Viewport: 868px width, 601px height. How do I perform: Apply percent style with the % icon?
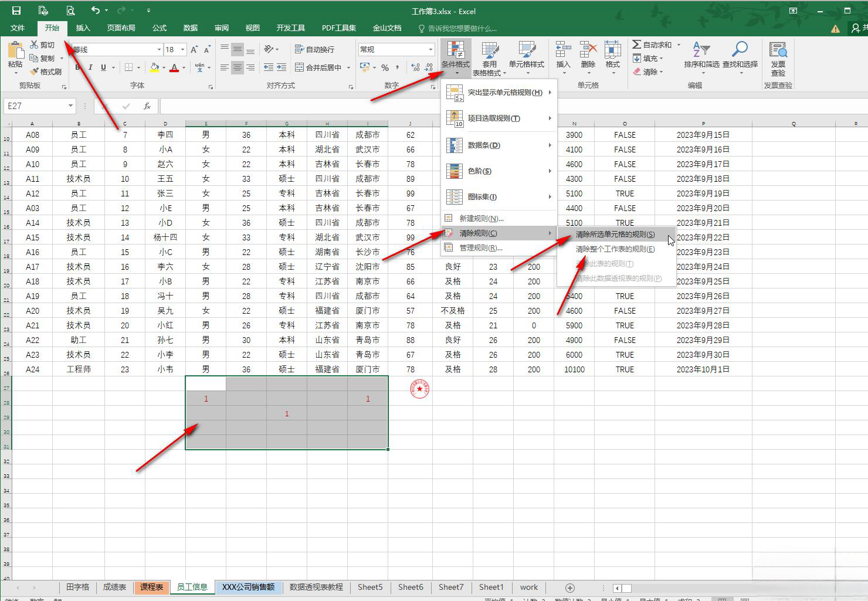coord(385,67)
